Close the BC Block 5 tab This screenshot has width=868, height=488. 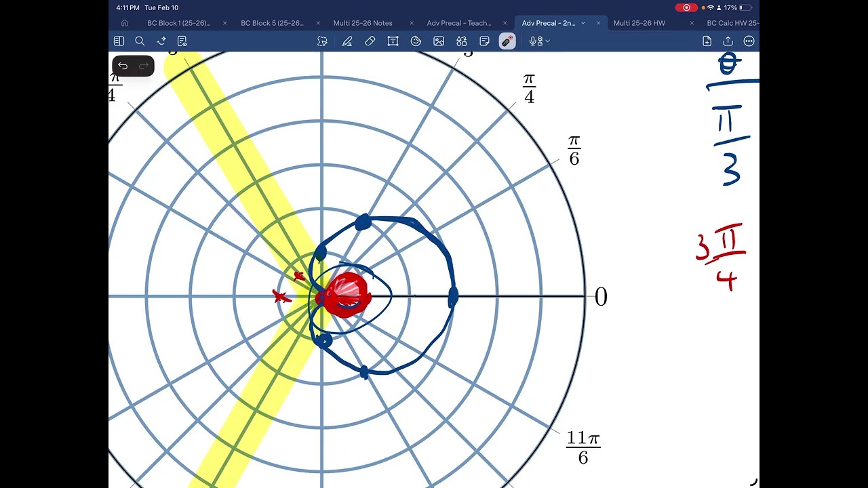pyautogui.click(x=319, y=23)
